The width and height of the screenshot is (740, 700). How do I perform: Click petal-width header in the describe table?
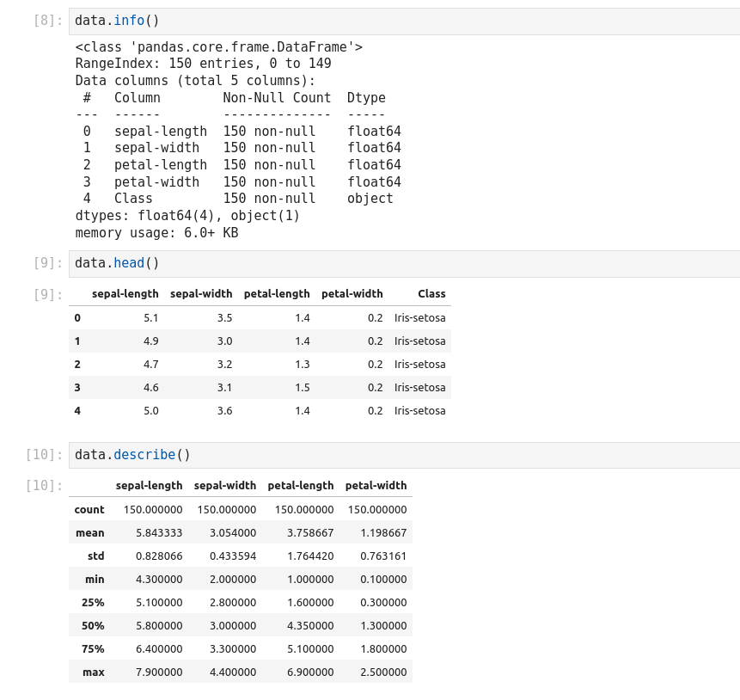(x=376, y=486)
